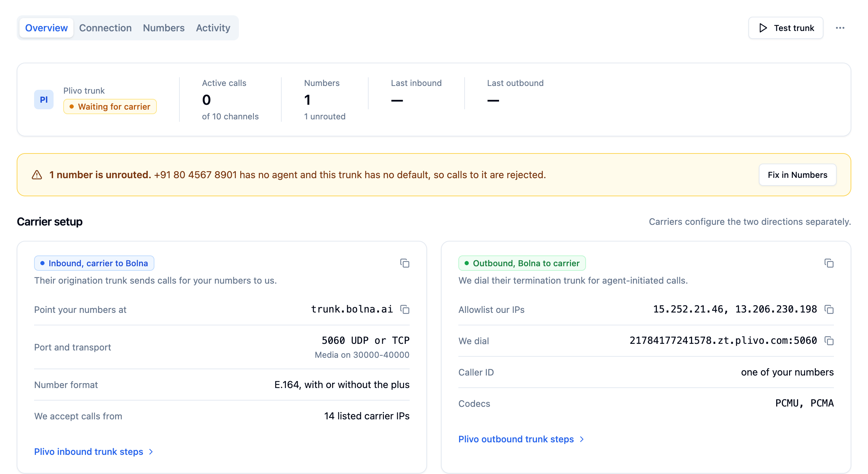Click the Inbound, carrier to Bolna badge
Image resolution: width=868 pixels, height=474 pixels.
(x=94, y=263)
